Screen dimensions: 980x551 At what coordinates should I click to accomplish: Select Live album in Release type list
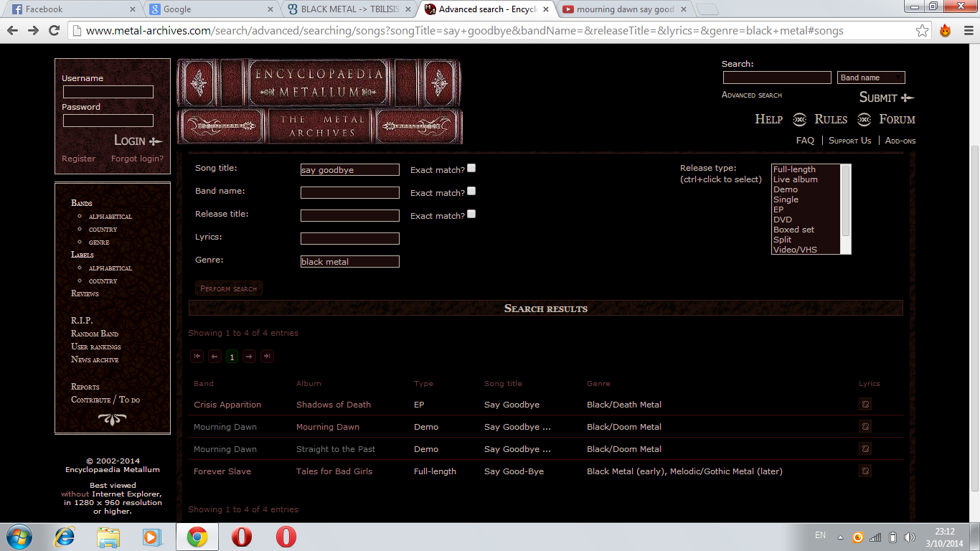tap(795, 179)
